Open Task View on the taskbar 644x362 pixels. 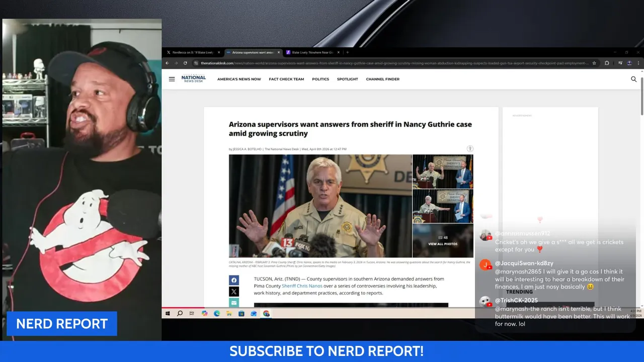(192, 313)
